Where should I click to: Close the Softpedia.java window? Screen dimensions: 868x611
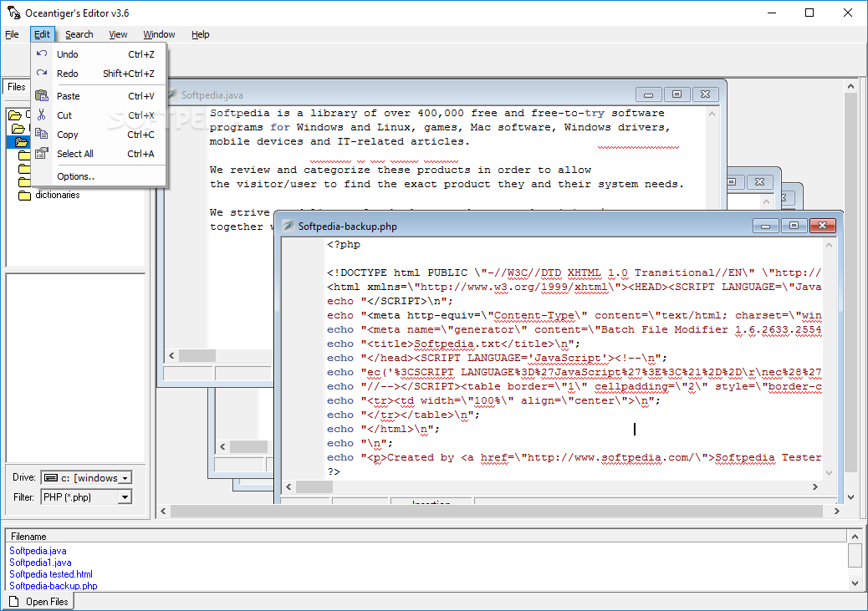click(x=705, y=94)
